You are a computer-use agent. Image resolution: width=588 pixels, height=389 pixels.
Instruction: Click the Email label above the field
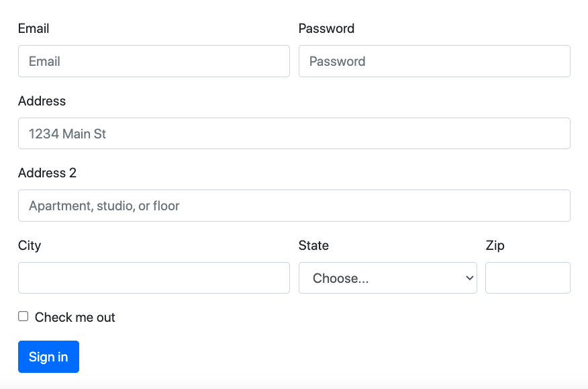pyautogui.click(x=32, y=28)
